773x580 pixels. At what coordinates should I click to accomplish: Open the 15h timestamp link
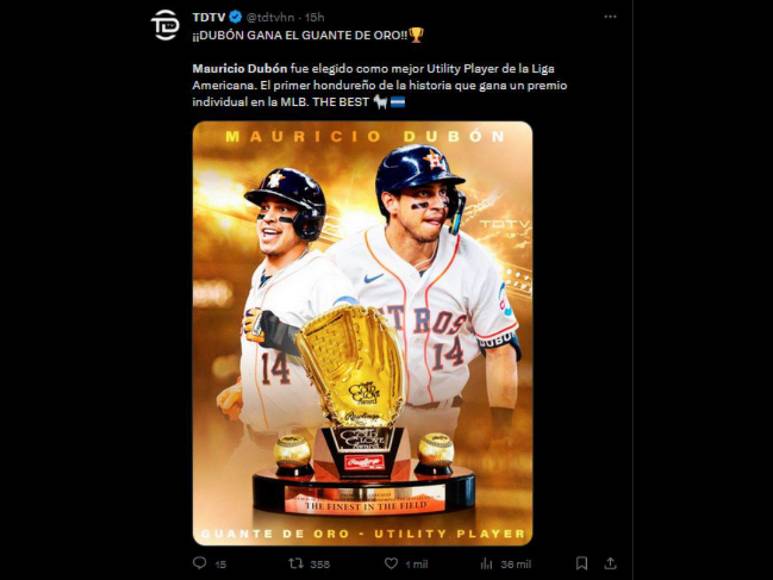click(315, 17)
